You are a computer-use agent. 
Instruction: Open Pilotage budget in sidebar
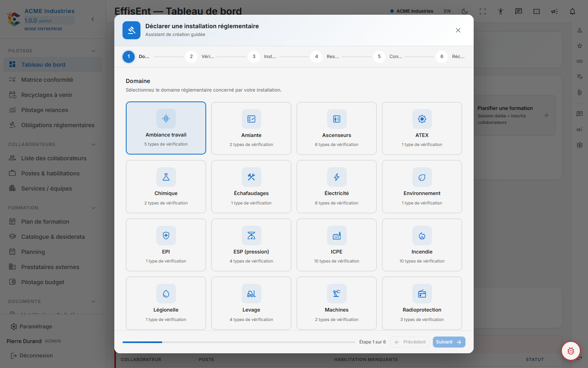[x=53, y=282]
